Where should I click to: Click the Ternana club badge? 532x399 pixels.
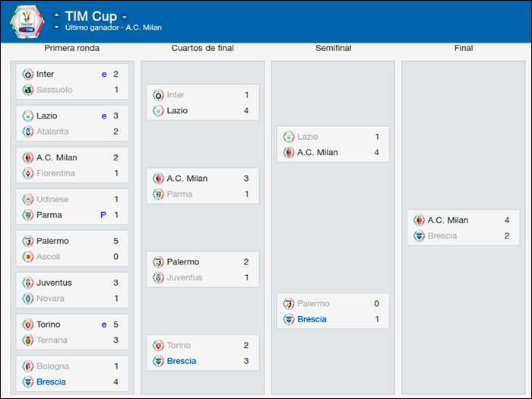pos(28,340)
